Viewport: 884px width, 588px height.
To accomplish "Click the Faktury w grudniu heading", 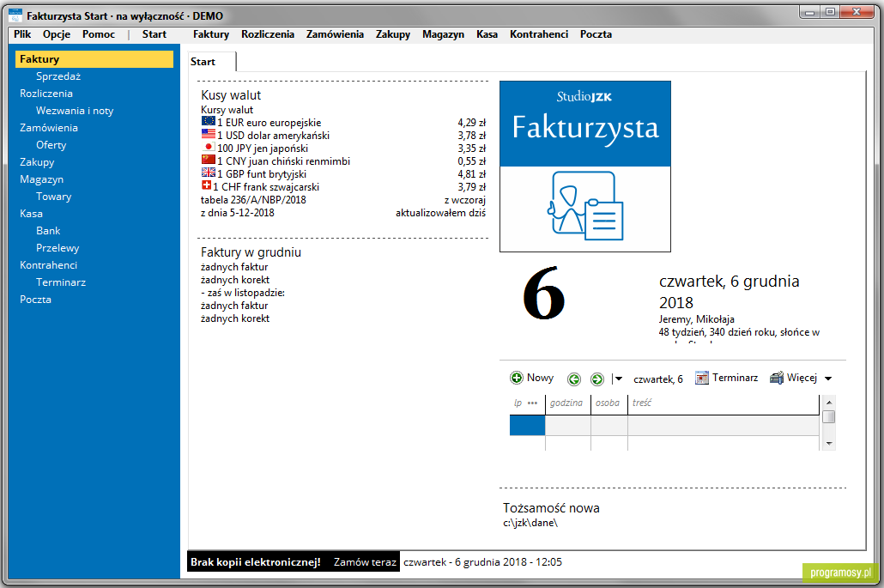I will point(251,252).
